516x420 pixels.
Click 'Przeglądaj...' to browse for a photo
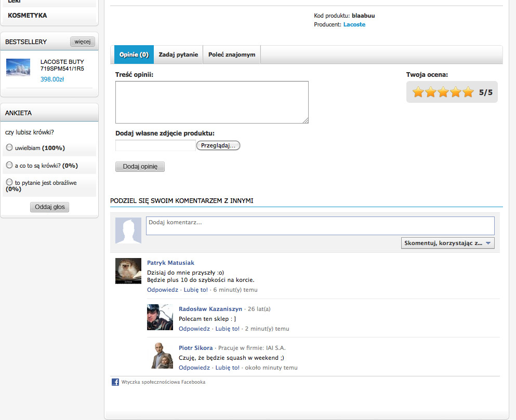click(x=218, y=145)
